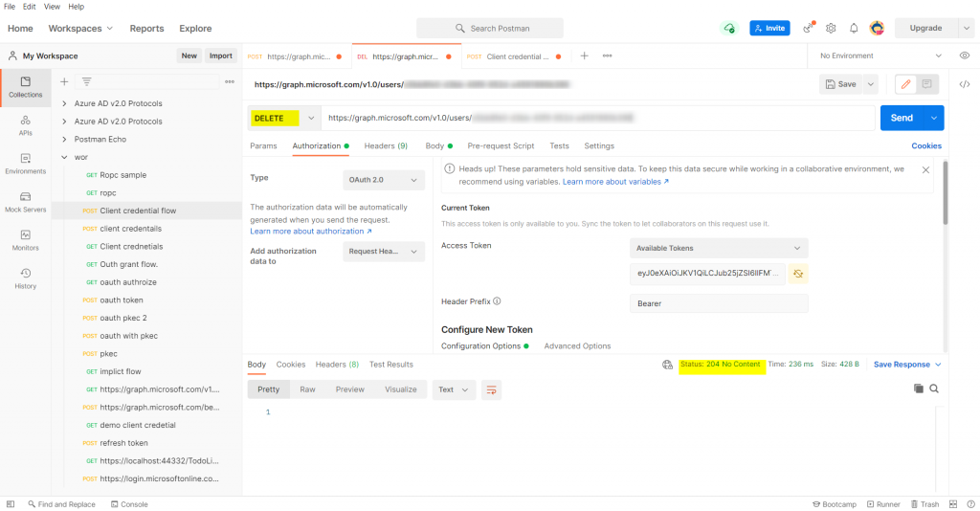The height and width of the screenshot is (511, 980).
Task: Select the Raw response view
Action: click(x=307, y=389)
